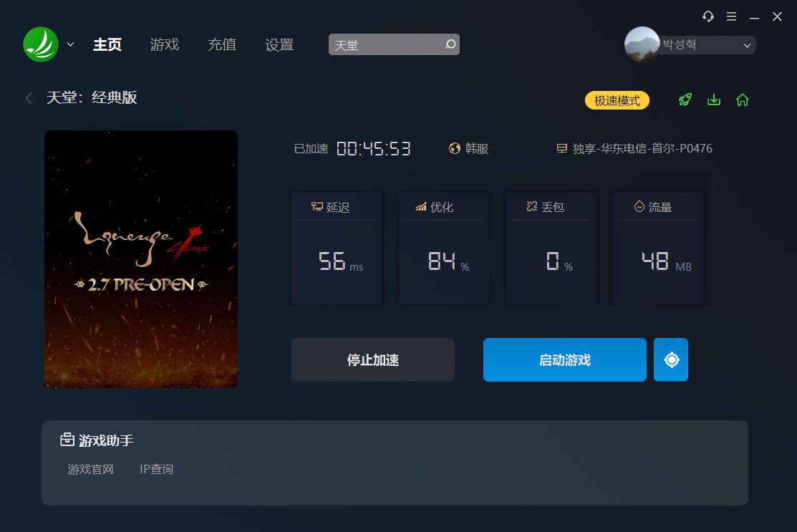Click the green download icon
The width and height of the screenshot is (797, 532).
coord(714,100)
